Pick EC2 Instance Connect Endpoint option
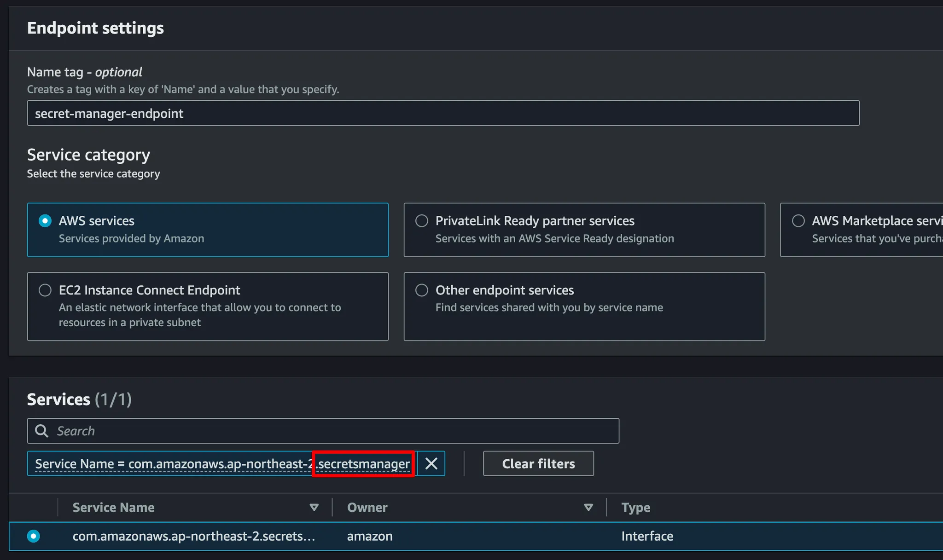 point(45,290)
